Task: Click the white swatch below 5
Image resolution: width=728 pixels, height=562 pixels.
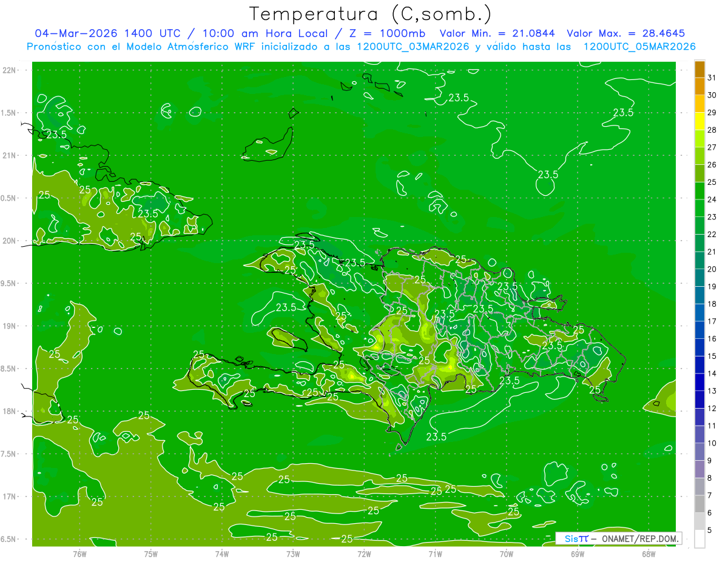Action: click(699, 539)
